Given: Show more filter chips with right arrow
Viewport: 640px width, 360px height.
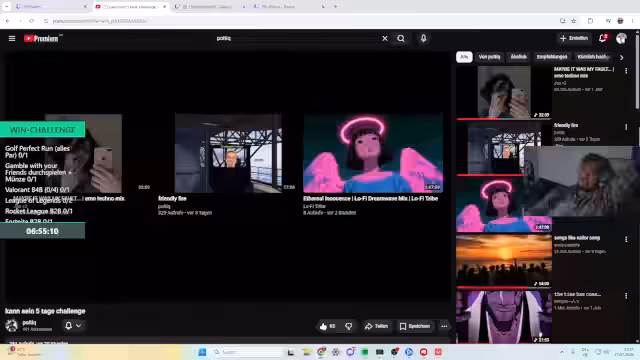Looking at the screenshot, I should (x=622, y=58).
